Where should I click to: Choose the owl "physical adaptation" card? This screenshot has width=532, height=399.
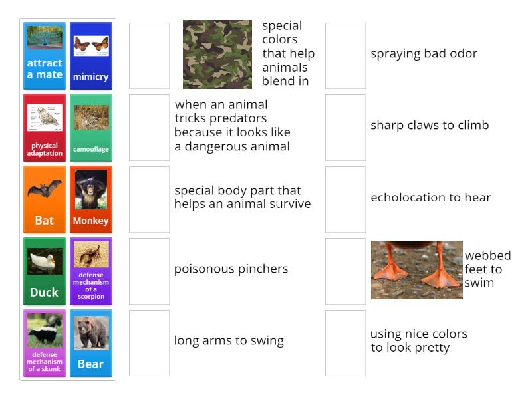pos(44,126)
